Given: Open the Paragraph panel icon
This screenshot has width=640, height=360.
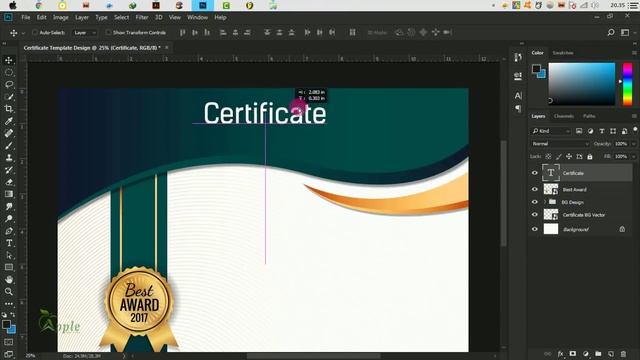Looking at the screenshot, I should [518, 109].
